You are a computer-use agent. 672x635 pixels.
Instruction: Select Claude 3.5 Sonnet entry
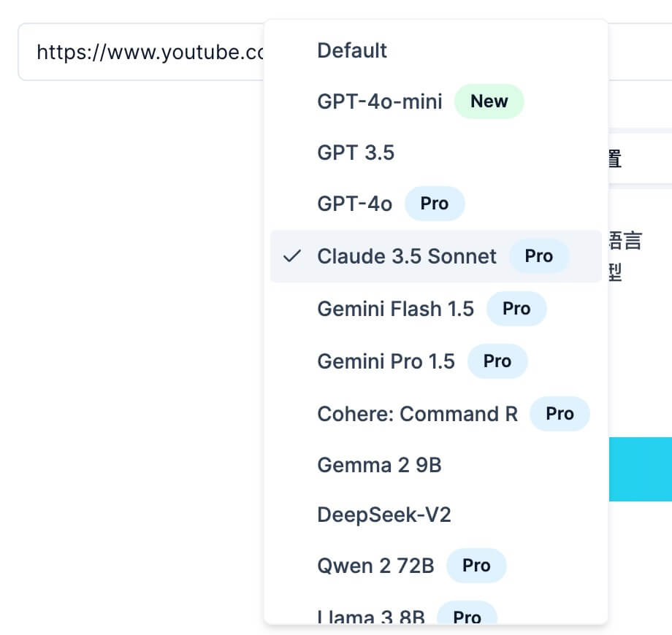(x=406, y=256)
